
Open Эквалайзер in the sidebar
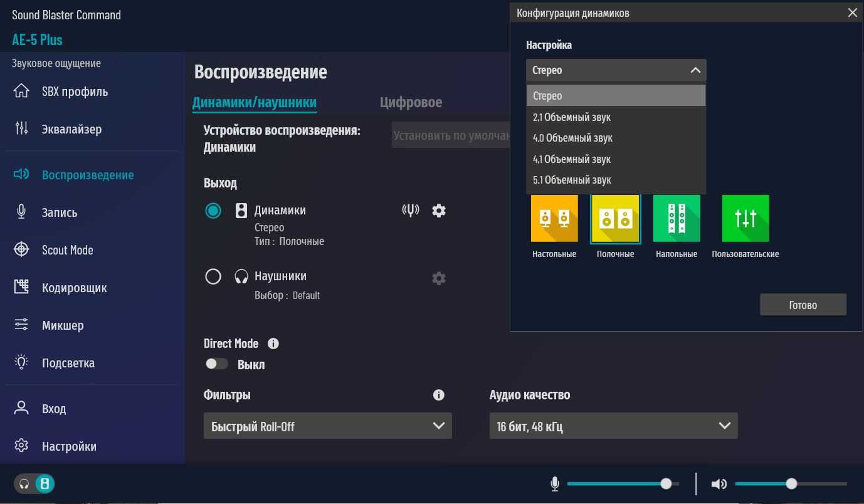(x=71, y=129)
